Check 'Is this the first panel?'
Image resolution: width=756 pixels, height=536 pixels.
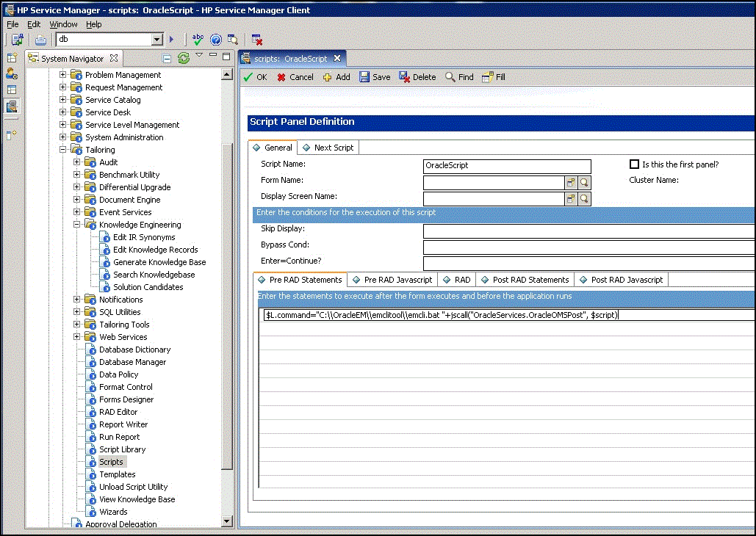pos(635,164)
